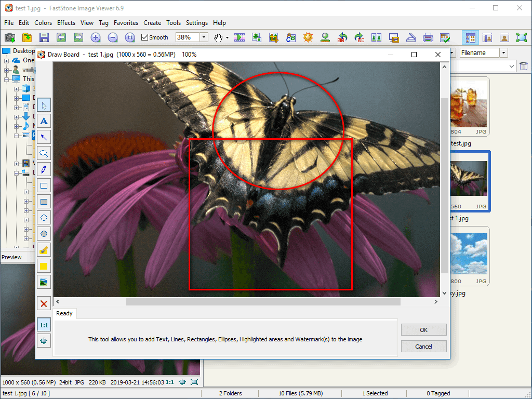Click the red X delete objects button

(x=44, y=303)
